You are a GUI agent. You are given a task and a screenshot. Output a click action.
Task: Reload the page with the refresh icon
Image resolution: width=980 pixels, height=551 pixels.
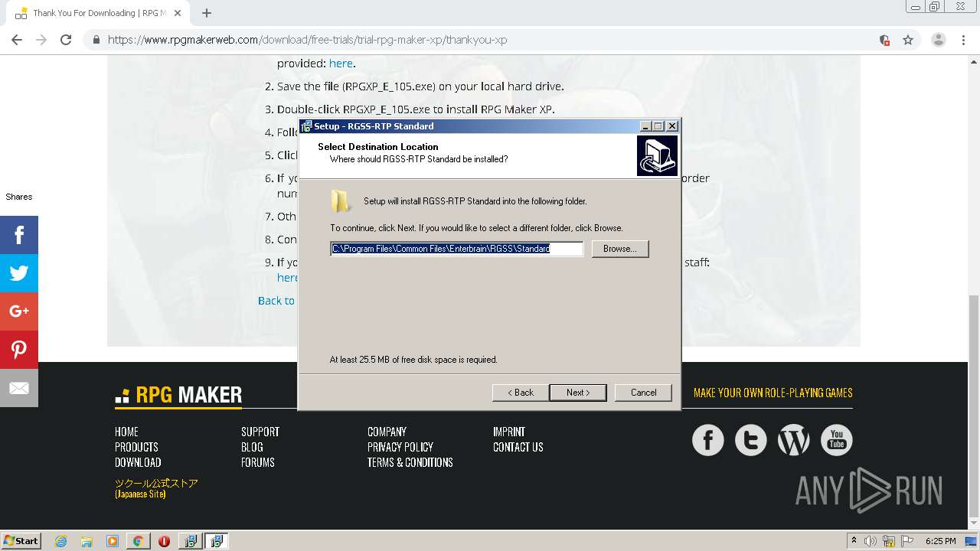pos(66,40)
